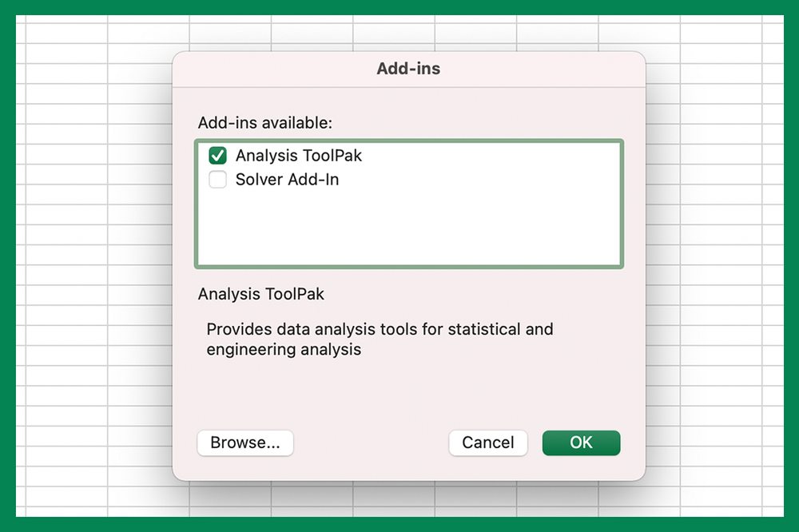Screen dimensions: 799x532
Task: Uncheck the Analysis ToolPak checkbox
Action: tap(217, 155)
